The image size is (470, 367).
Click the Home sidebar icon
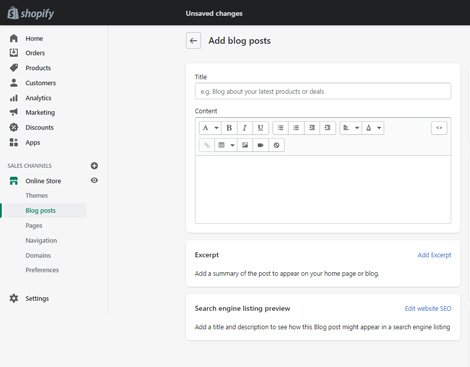coord(14,38)
